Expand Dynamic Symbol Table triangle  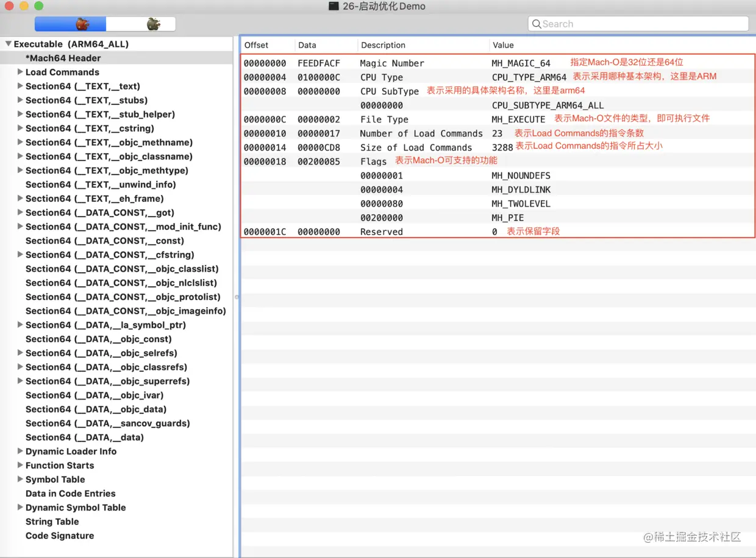click(x=20, y=507)
